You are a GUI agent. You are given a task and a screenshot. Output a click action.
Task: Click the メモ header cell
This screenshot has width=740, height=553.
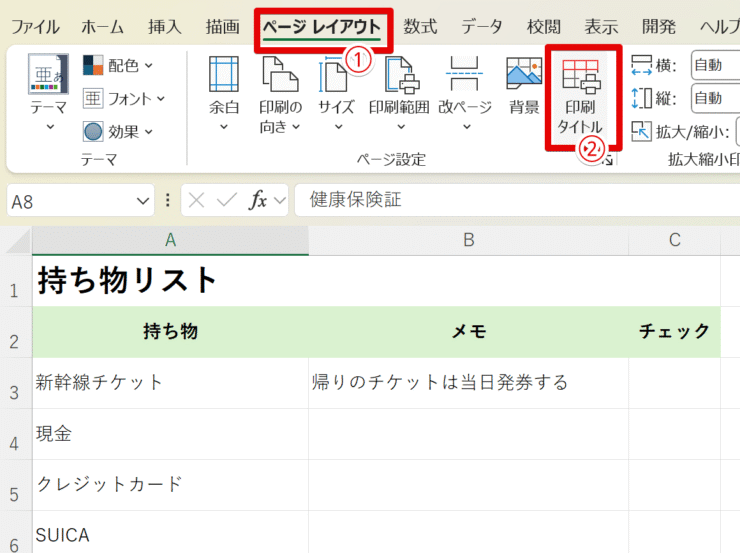(469, 332)
